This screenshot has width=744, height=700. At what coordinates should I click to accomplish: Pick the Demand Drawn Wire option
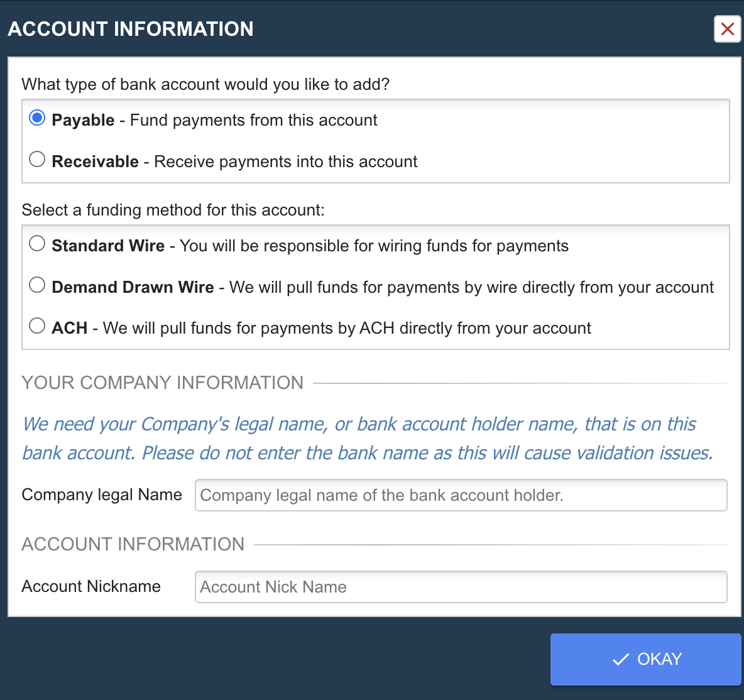click(x=37, y=285)
